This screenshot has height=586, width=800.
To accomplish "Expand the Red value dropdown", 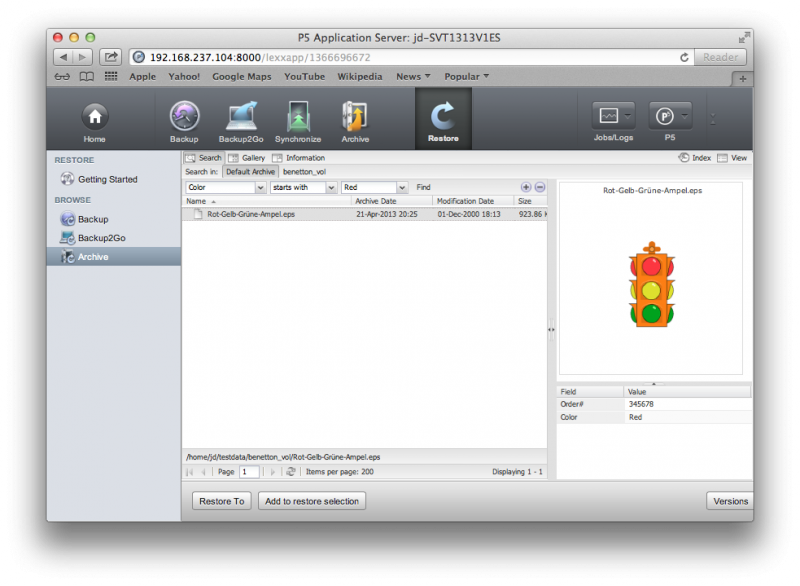I will coord(402,187).
